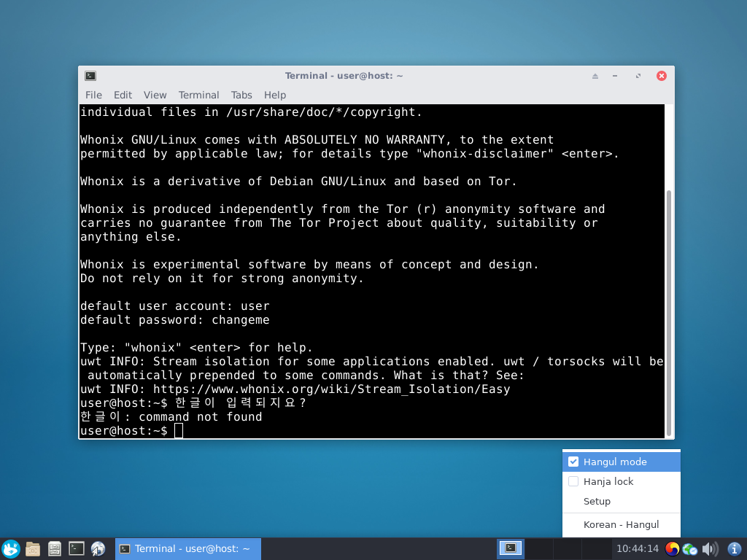Close the Terminal window

[x=661, y=76]
